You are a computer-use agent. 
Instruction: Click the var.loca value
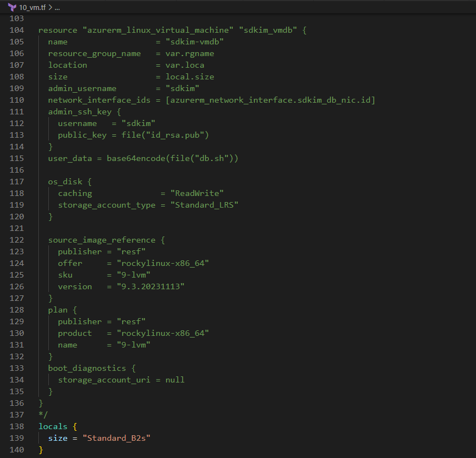pos(185,65)
